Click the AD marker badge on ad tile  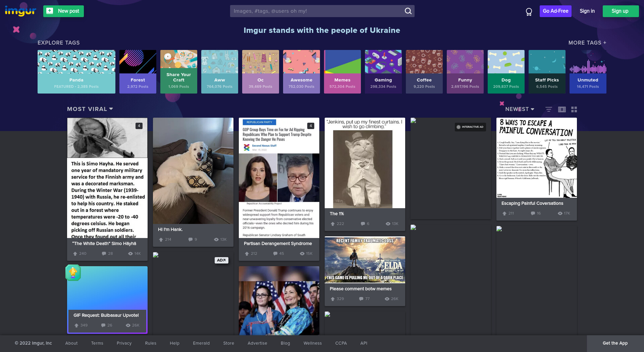click(221, 260)
